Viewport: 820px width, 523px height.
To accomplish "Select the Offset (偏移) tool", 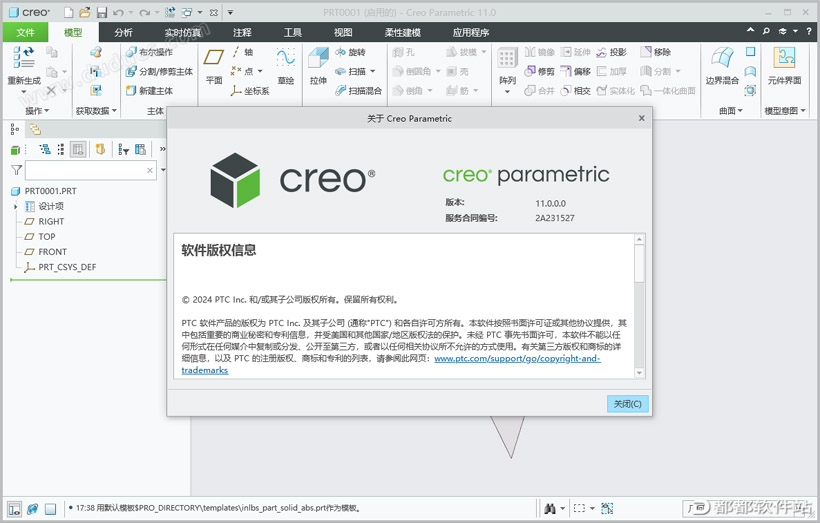I will (575, 71).
